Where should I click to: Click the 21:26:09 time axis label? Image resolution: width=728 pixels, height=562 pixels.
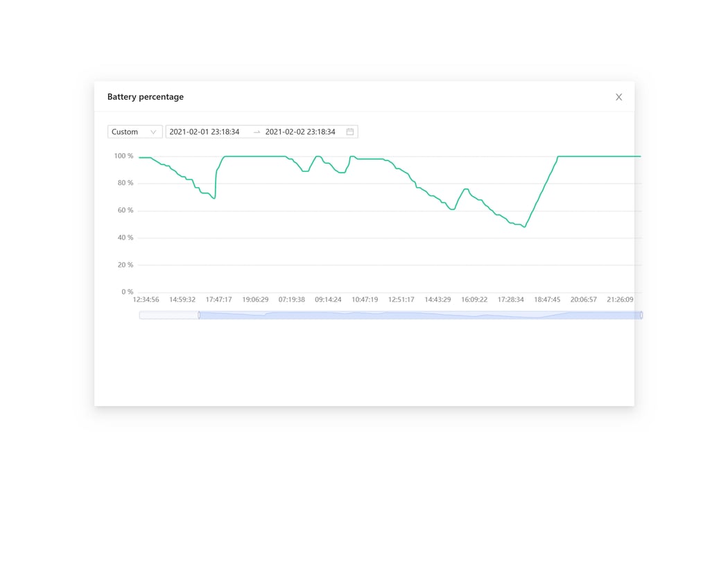click(x=620, y=300)
